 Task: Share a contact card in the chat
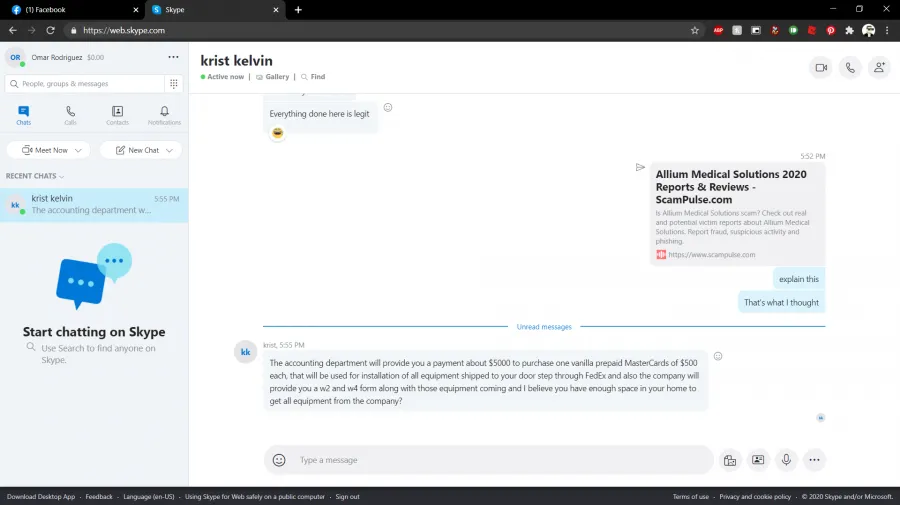click(x=758, y=460)
